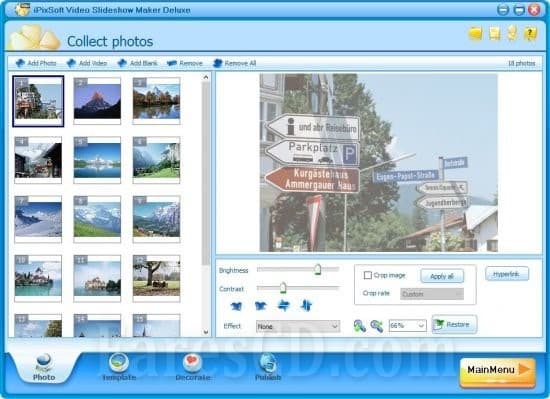Click the Brightness slider handle

coord(317,269)
